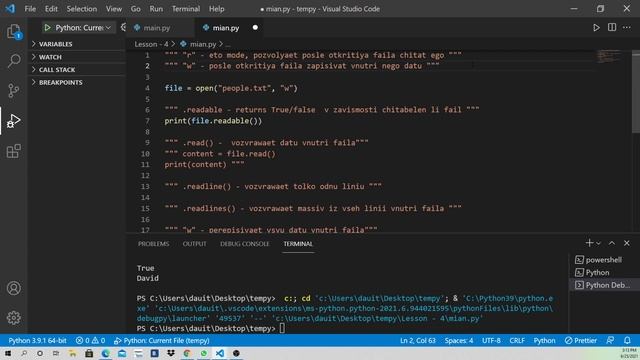Select the powershell terminal instance

click(603, 260)
